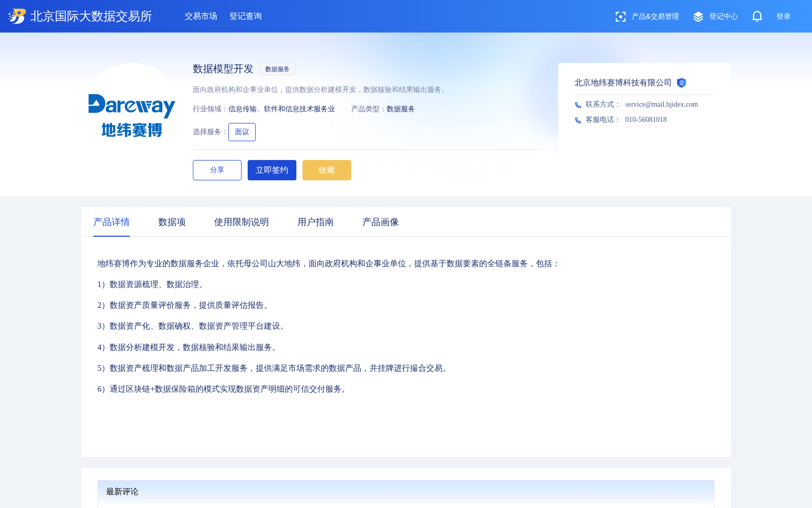Viewport: 812px width, 508px height.
Task: Click the product title 数据模型开发
Action: click(223, 69)
